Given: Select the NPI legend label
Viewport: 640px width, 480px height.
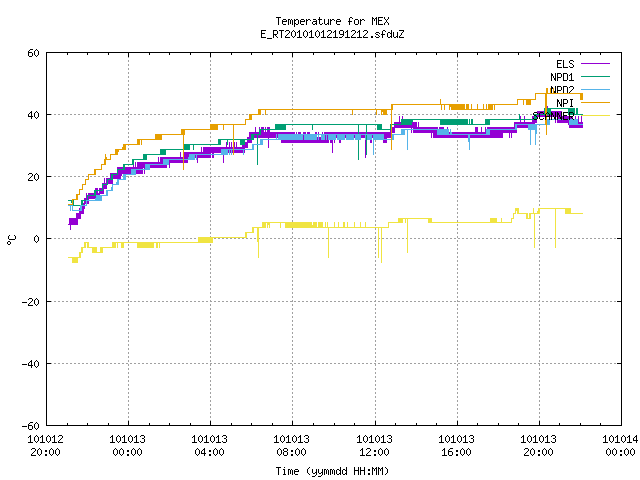Looking at the screenshot, I should pyautogui.click(x=565, y=103).
